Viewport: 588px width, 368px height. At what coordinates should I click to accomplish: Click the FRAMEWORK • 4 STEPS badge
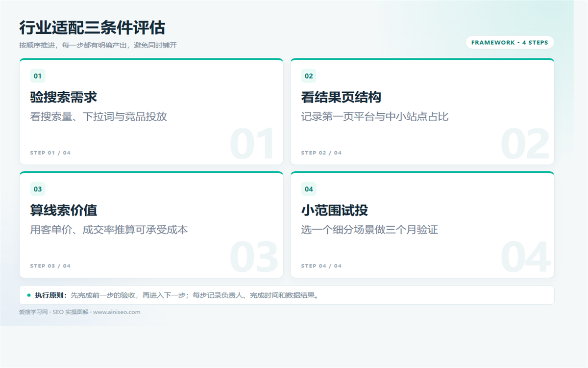click(510, 43)
